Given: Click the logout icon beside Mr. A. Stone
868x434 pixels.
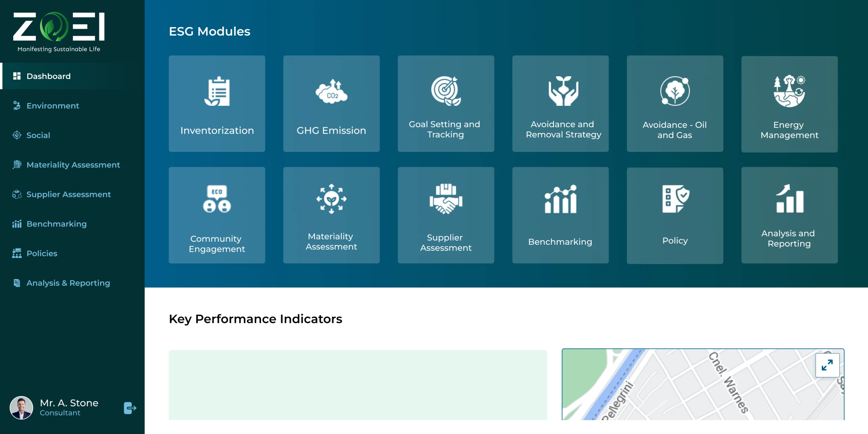Looking at the screenshot, I should click(130, 408).
